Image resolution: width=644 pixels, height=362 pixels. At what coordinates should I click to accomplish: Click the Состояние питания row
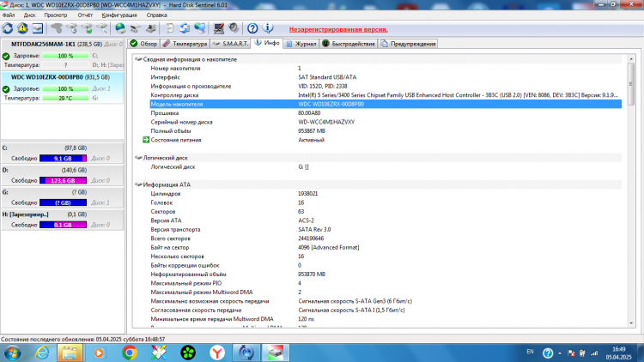tap(386, 140)
